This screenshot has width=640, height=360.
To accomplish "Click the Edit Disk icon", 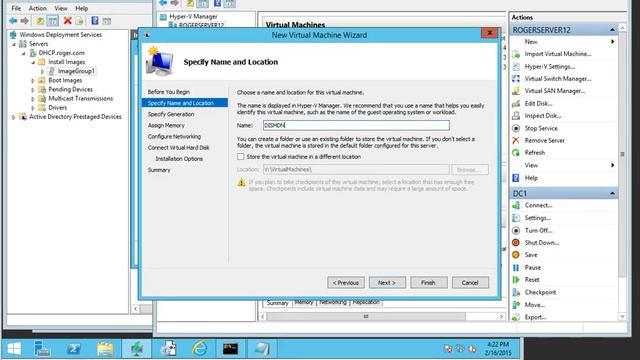I will pyautogui.click(x=516, y=103).
